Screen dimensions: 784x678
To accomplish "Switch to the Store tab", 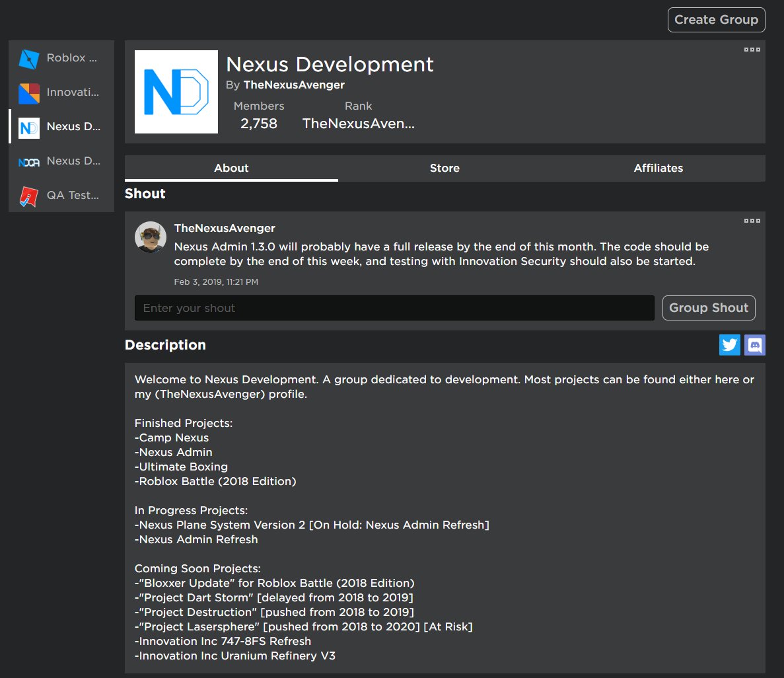I will coord(445,168).
